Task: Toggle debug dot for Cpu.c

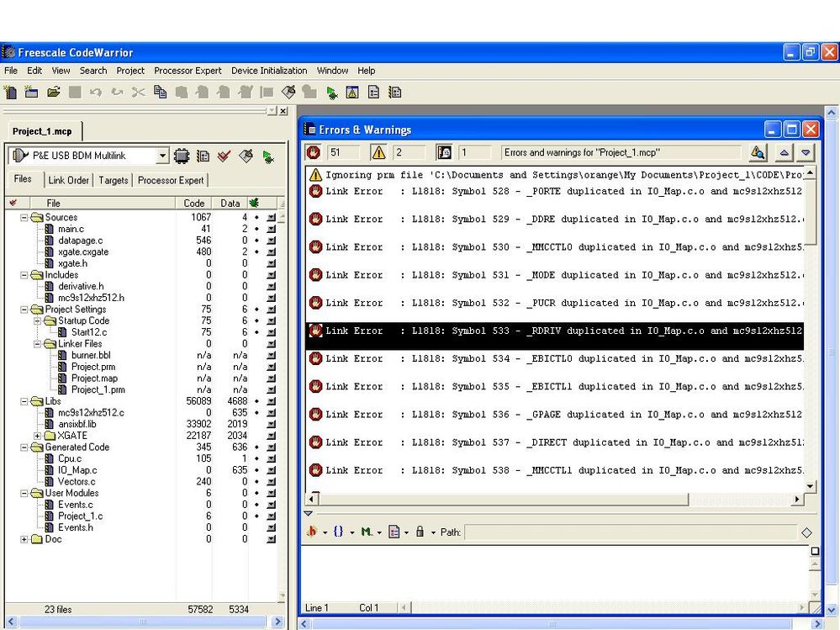Action: click(256, 458)
